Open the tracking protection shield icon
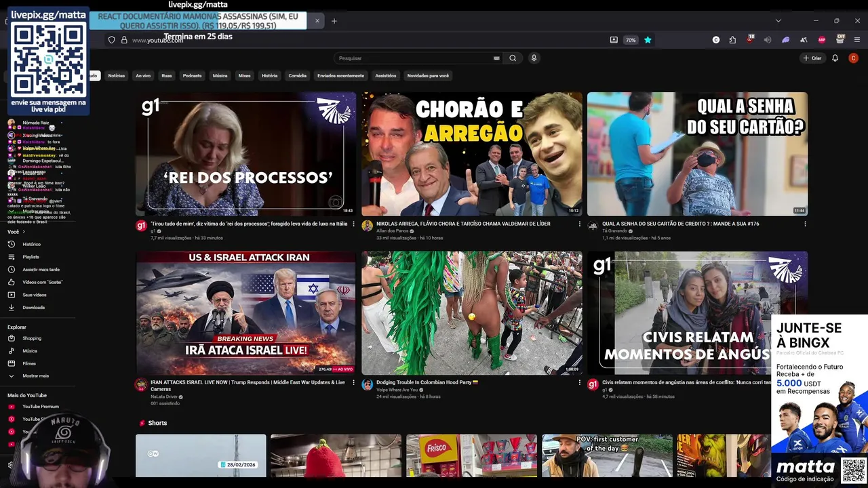The width and height of the screenshot is (868, 488). [x=111, y=40]
